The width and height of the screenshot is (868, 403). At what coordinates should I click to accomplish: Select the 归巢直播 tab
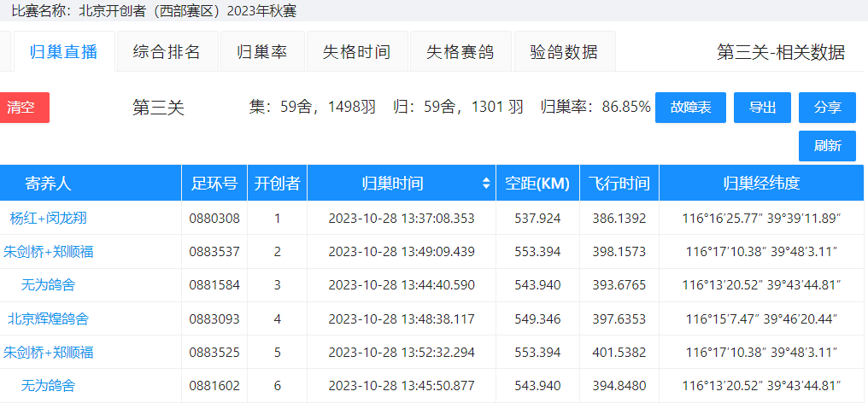point(63,52)
